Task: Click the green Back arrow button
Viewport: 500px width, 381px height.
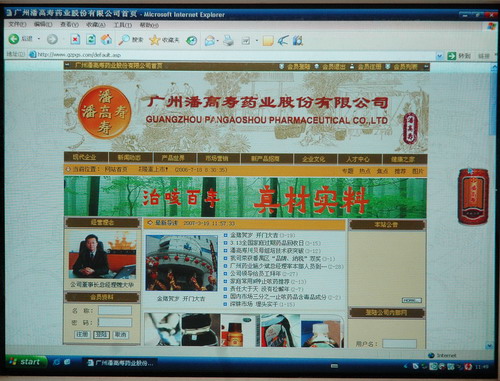Action: (x=14, y=39)
